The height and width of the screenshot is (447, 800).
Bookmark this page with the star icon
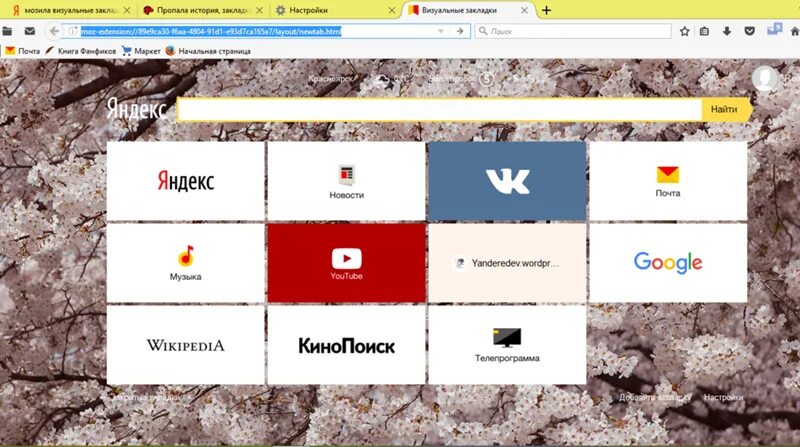click(x=685, y=31)
